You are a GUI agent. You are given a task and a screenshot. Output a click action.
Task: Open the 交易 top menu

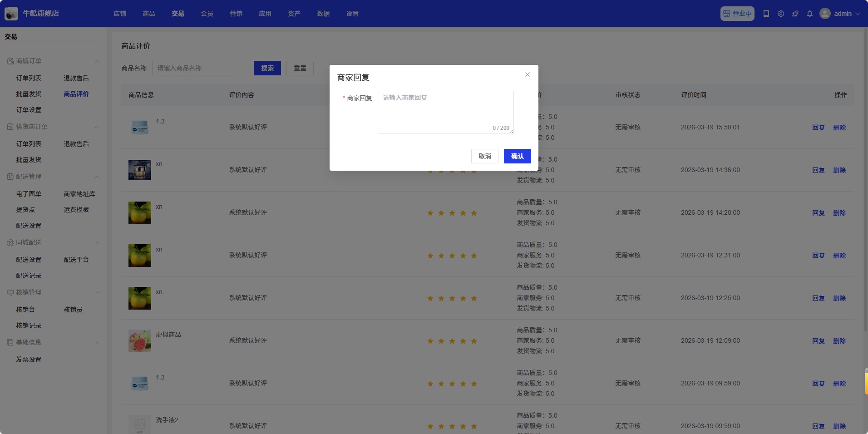click(178, 14)
